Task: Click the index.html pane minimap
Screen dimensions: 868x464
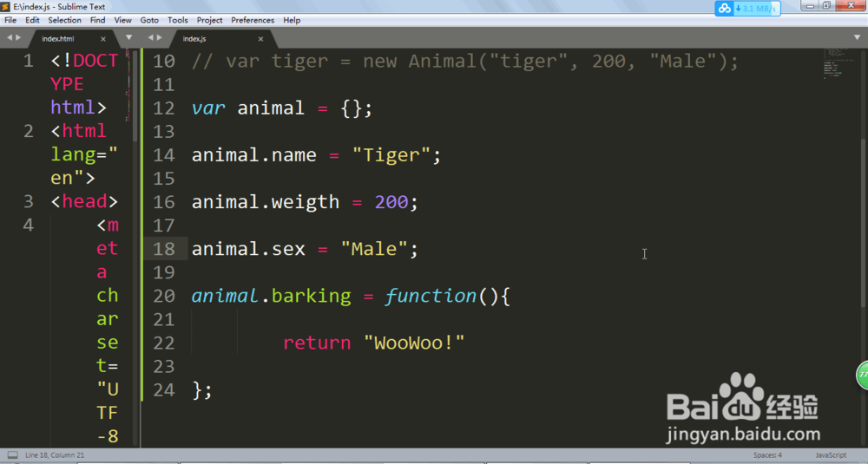Action: 128,86
